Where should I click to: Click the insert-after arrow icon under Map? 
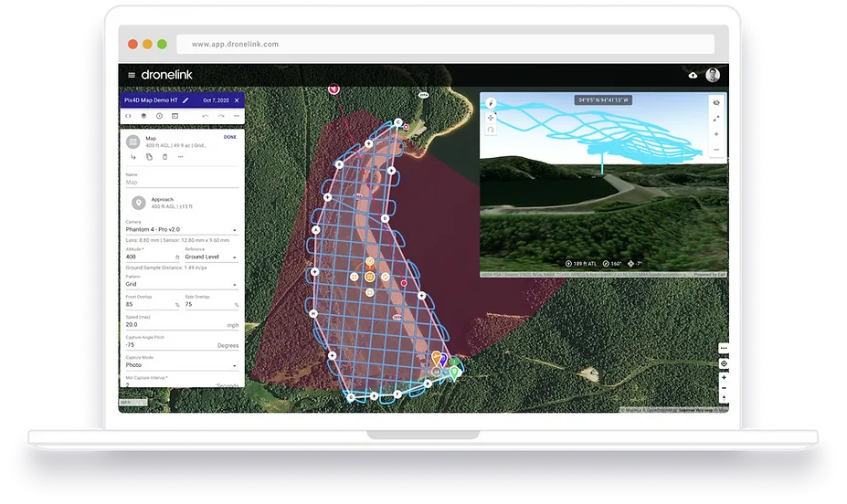coord(133,157)
